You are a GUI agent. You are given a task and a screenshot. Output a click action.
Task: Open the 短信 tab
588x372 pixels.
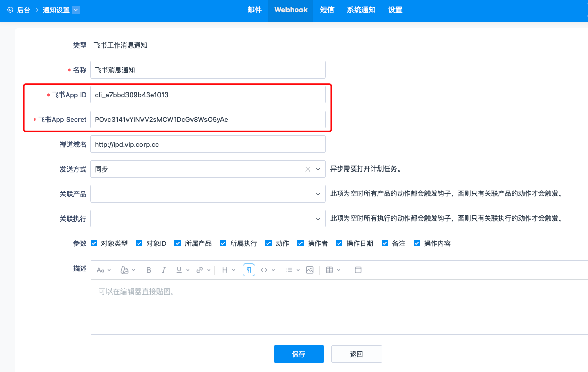pos(327,10)
